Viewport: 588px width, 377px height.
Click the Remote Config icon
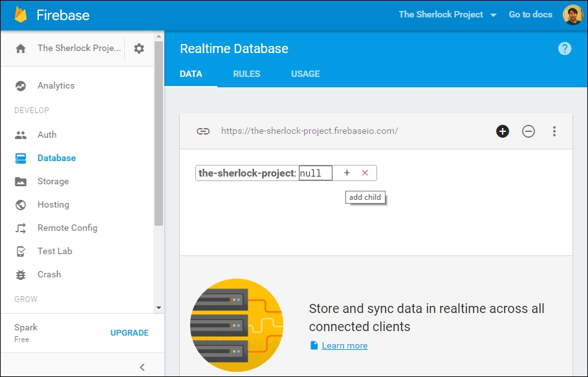tap(21, 228)
